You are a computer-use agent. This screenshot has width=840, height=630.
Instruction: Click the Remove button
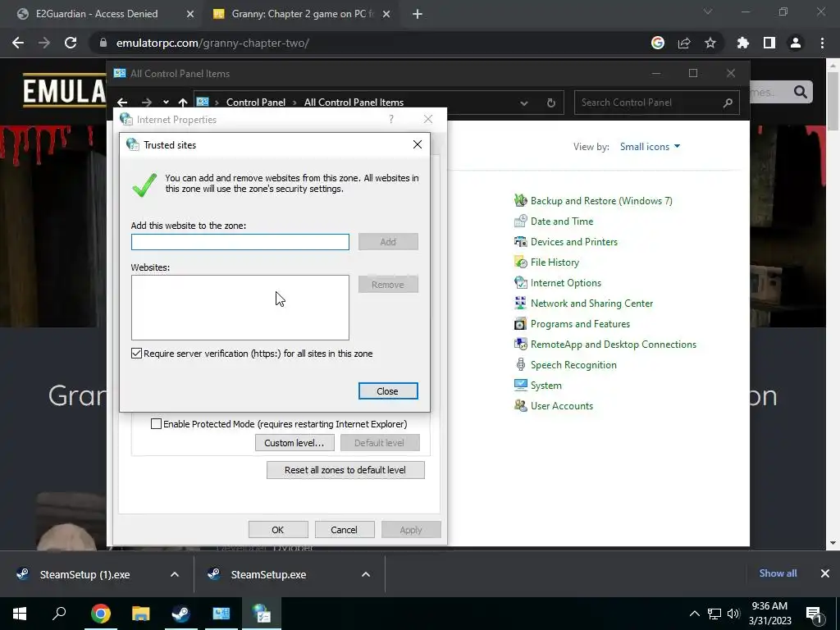pyautogui.click(x=388, y=285)
